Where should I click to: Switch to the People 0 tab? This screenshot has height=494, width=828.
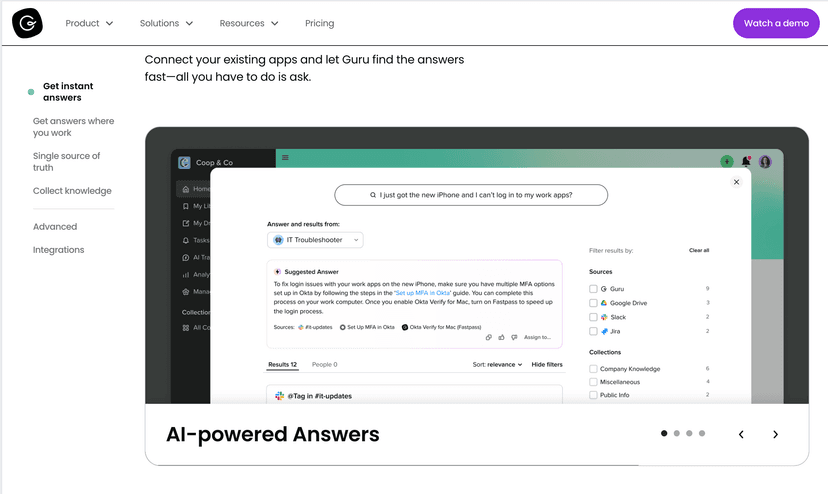click(x=324, y=365)
